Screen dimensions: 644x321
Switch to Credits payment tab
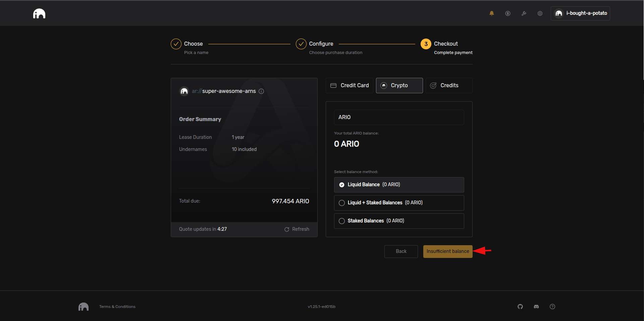click(449, 86)
